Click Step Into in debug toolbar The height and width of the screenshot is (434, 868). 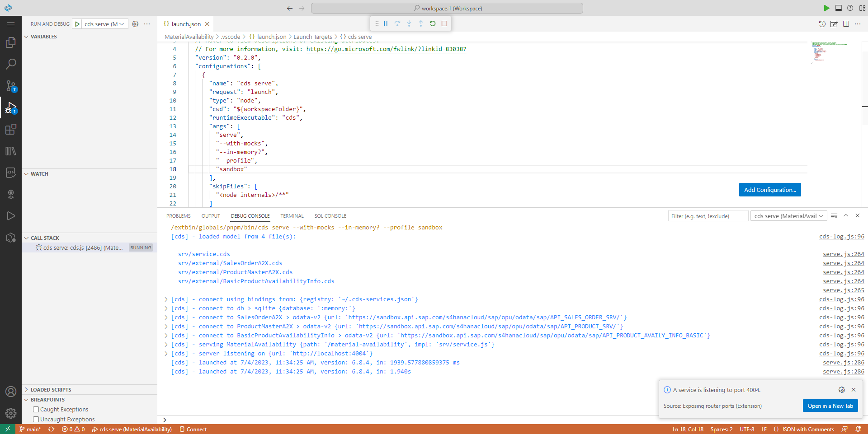409,23
